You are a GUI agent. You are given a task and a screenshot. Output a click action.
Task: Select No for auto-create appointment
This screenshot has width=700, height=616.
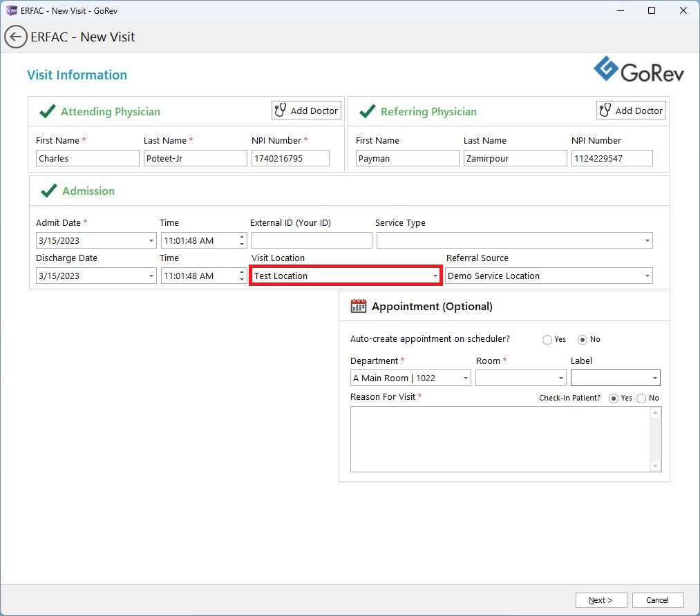[x=583, y=340]
